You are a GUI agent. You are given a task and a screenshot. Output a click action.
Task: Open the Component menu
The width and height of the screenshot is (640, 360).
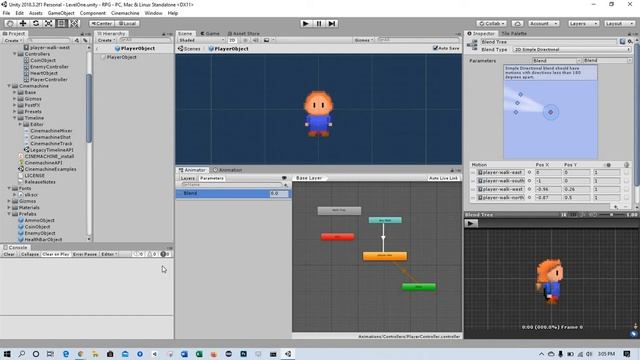coord(93,13)
